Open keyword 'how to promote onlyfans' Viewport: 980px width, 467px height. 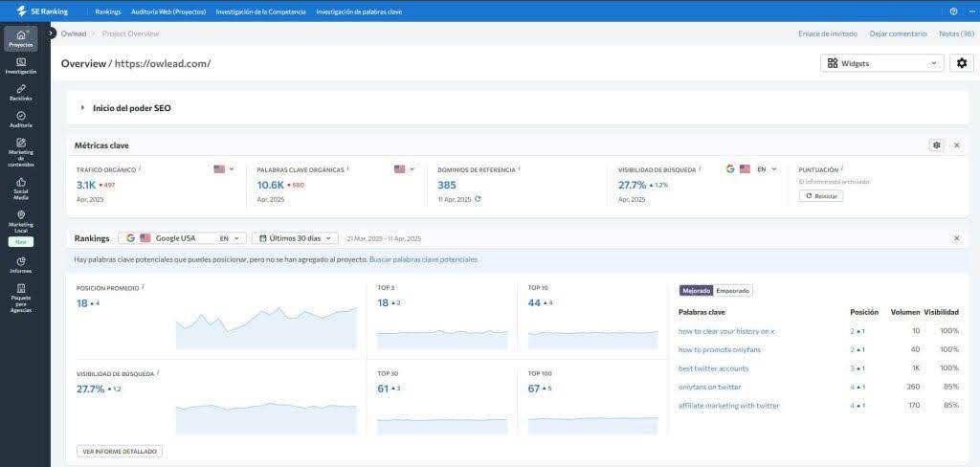[x=720, y=349]
